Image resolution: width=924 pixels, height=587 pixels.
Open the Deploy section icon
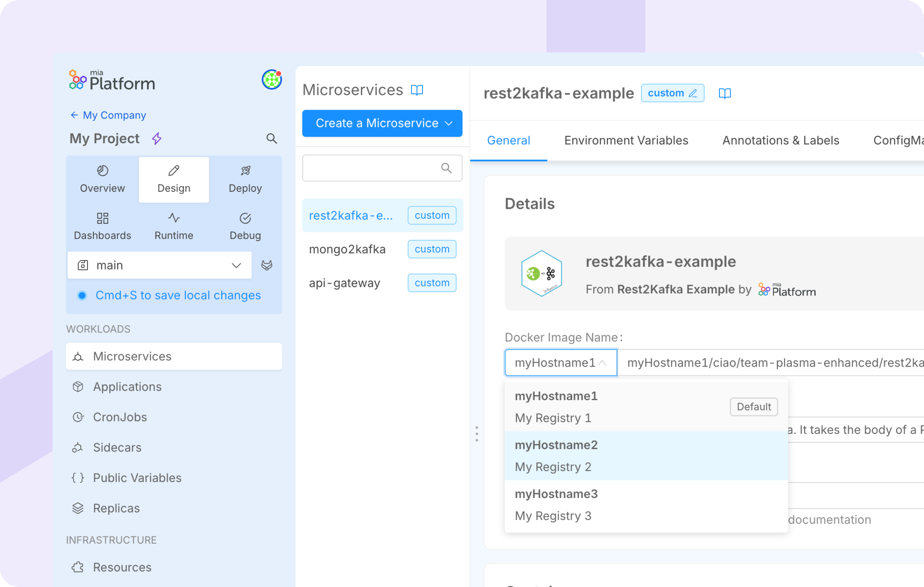point(245,170)
